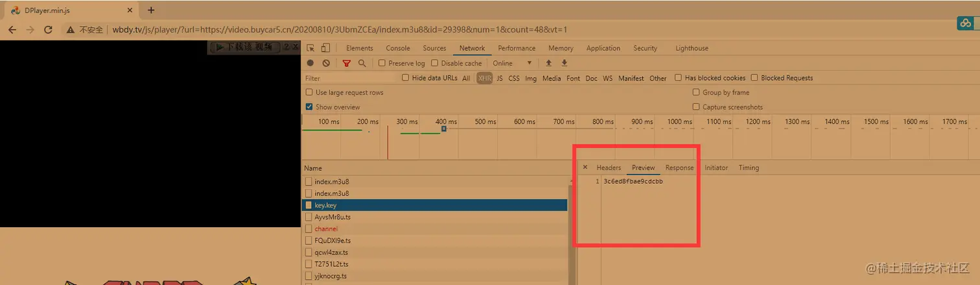The image size is (980, 285).
Task: Reload the current page
Action: click(x=48, y=30)
